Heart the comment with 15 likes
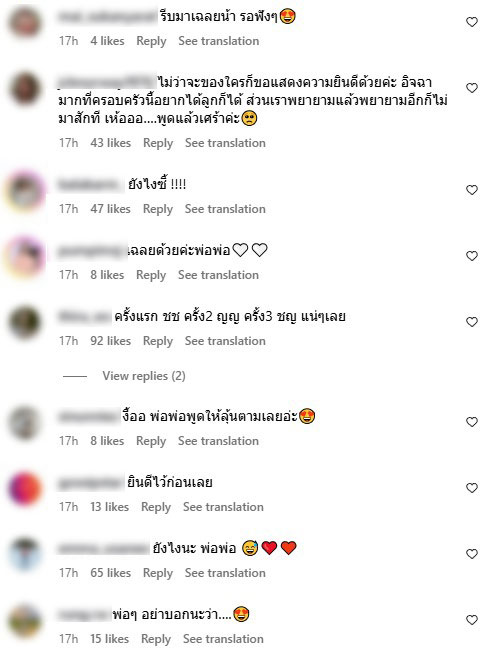Viewport: 487px width, 668px height. (472, 620)
